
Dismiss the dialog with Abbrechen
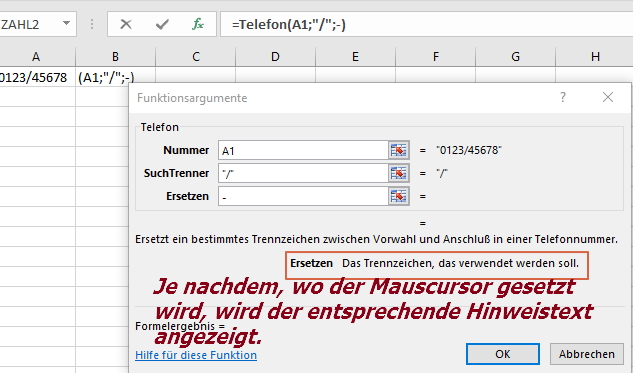(587, 354)
